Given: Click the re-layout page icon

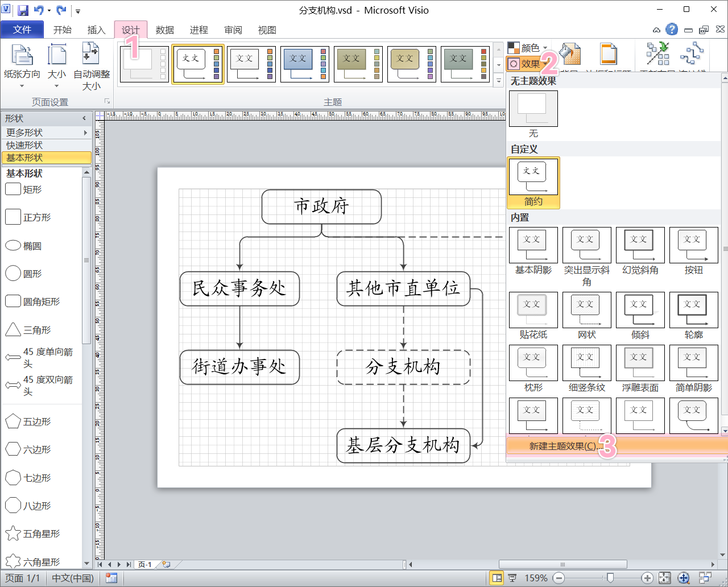Looking at the screenshot, I should (658, 54).
